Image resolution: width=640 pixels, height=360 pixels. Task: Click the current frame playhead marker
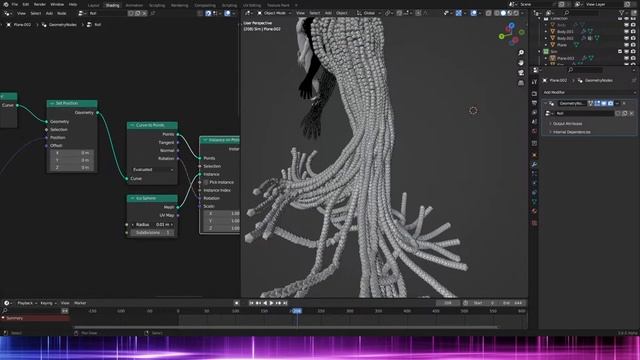pos(297,311)
